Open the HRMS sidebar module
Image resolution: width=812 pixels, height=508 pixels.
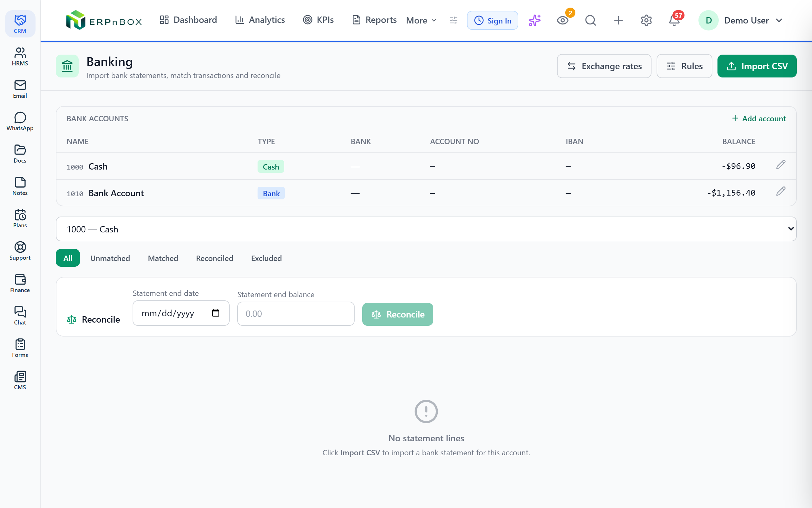point(20,57)
